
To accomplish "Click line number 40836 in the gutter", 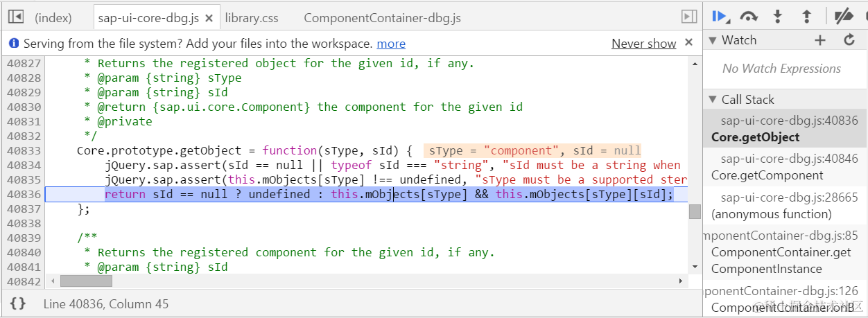I will (x=24, y=194).
